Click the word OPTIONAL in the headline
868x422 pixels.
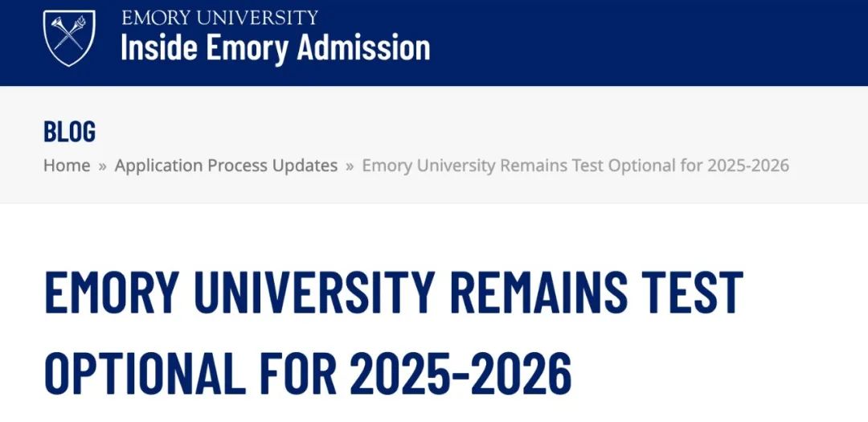pos(145,371)
